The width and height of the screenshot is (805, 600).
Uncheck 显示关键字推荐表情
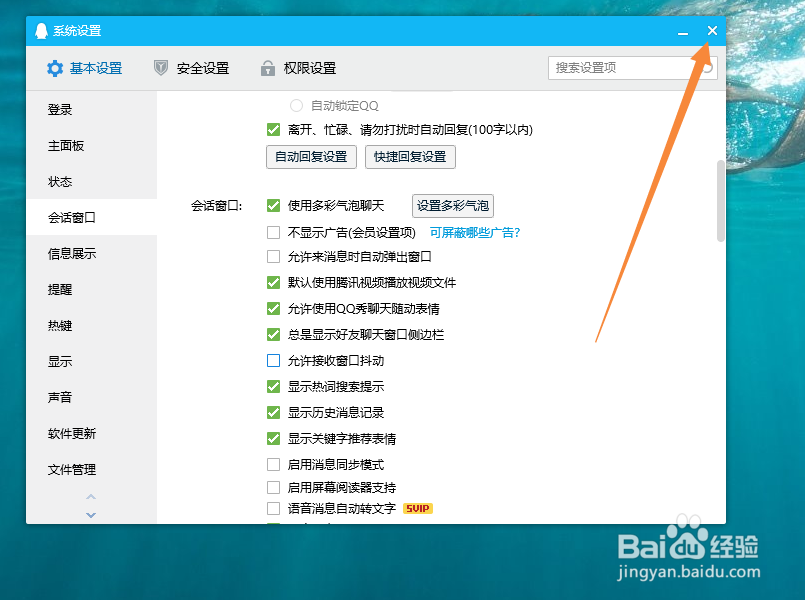click(274, 438)
